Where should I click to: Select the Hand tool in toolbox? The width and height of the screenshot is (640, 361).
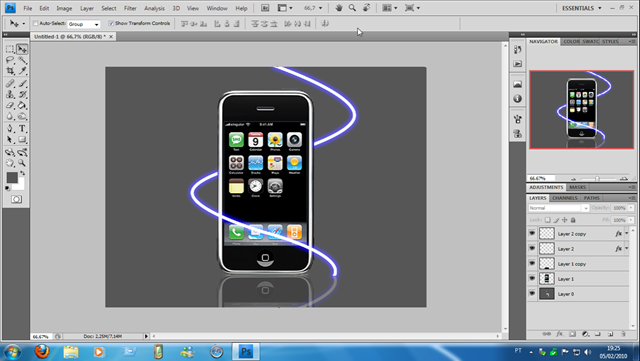(10, 163)
